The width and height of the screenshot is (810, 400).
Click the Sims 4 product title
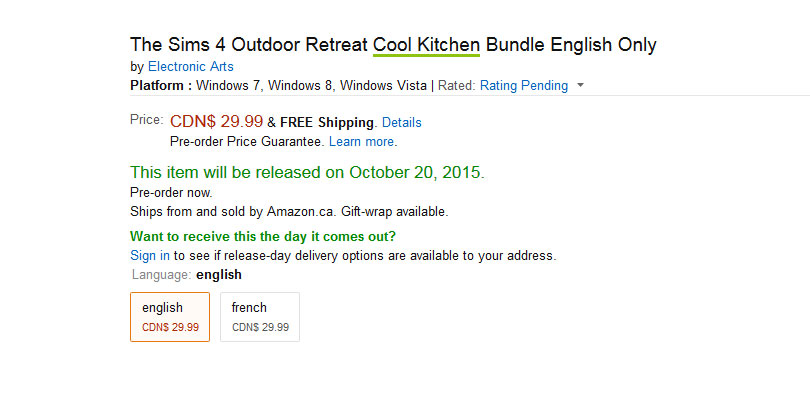[x=393, y=45]
